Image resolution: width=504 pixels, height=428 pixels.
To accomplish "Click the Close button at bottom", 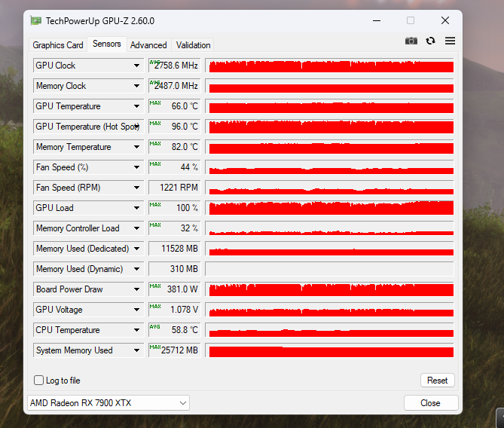I will pyautogui.click(x=431, y=403).
